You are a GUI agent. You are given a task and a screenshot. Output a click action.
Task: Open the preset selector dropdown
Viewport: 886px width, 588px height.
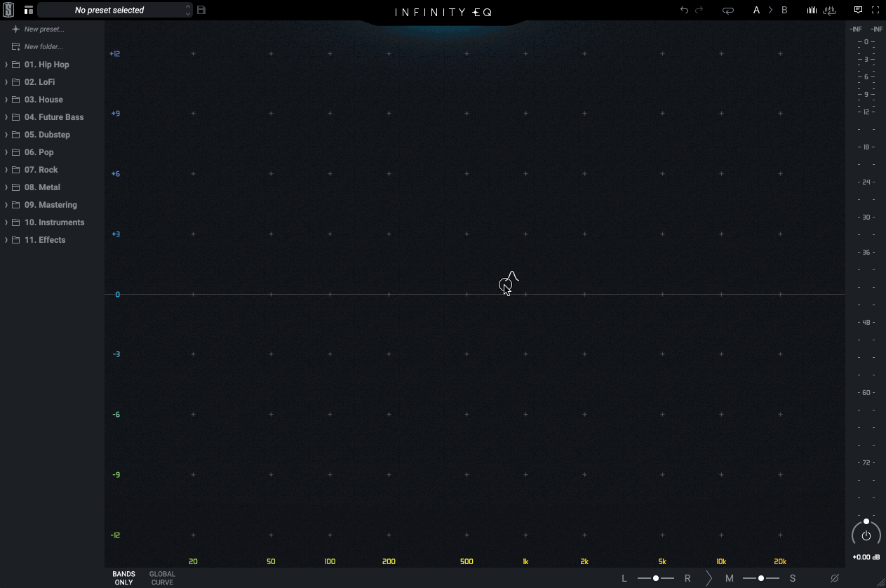pyautogui.click(x=114, y=10)
